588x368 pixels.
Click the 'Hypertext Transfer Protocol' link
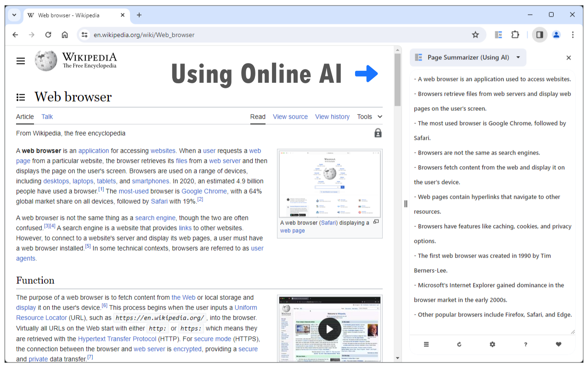coord(117,339)
